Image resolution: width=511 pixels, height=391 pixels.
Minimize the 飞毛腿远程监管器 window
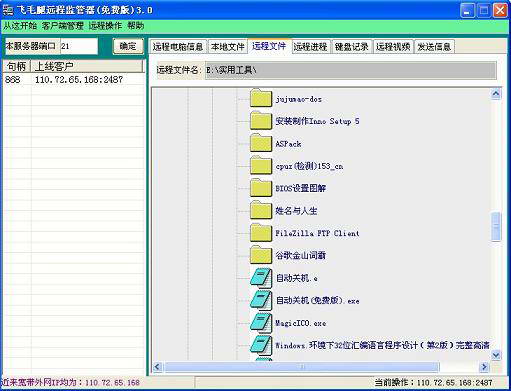click(x=467, y=11)
